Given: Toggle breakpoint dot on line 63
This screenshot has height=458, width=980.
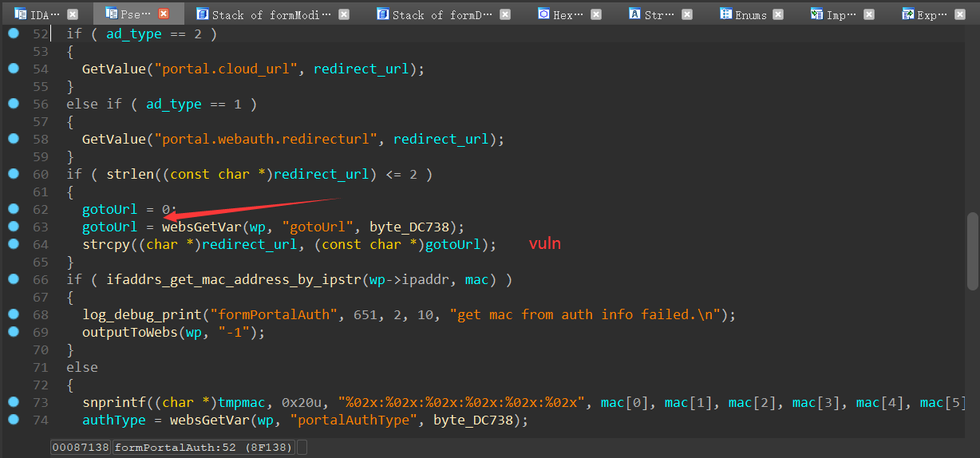Looking at the screenshot, I should 14,226.
